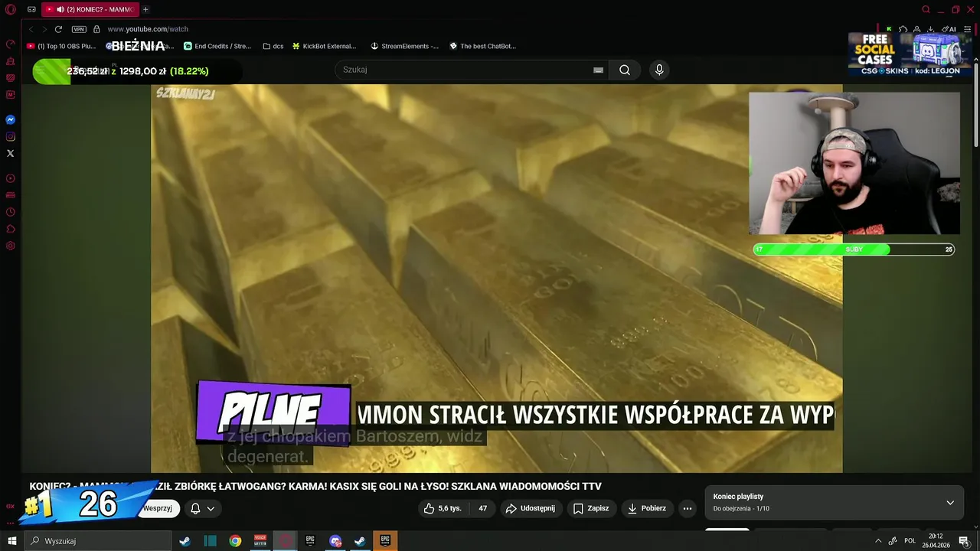Open the End Credits / Stre... bookmark
980x551 pixels.
tap(217, 46)
